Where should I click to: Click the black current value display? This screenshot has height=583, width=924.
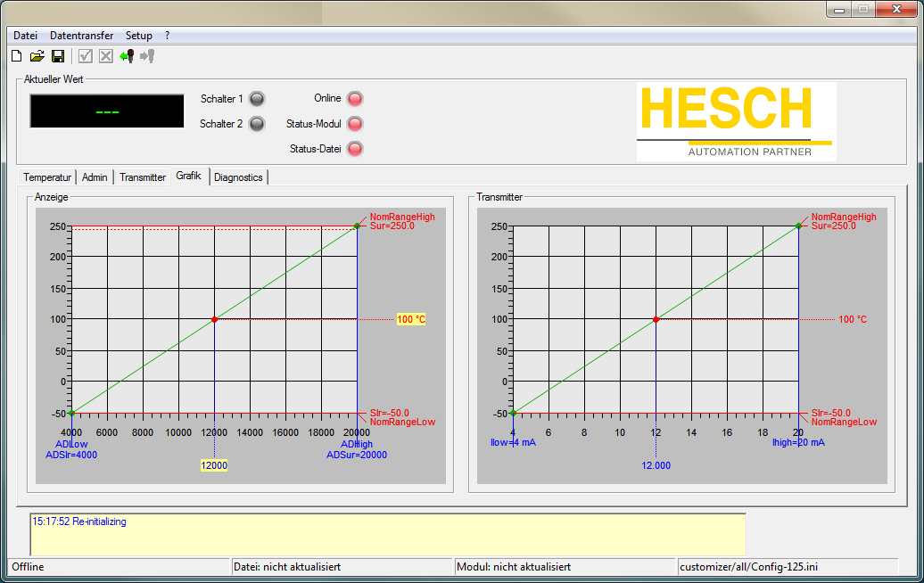(107, 111)
